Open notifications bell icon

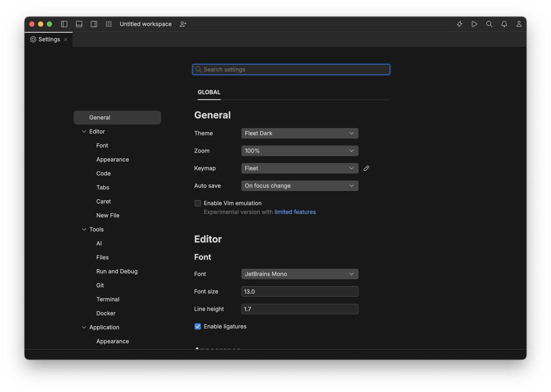(x=504, y=24)
